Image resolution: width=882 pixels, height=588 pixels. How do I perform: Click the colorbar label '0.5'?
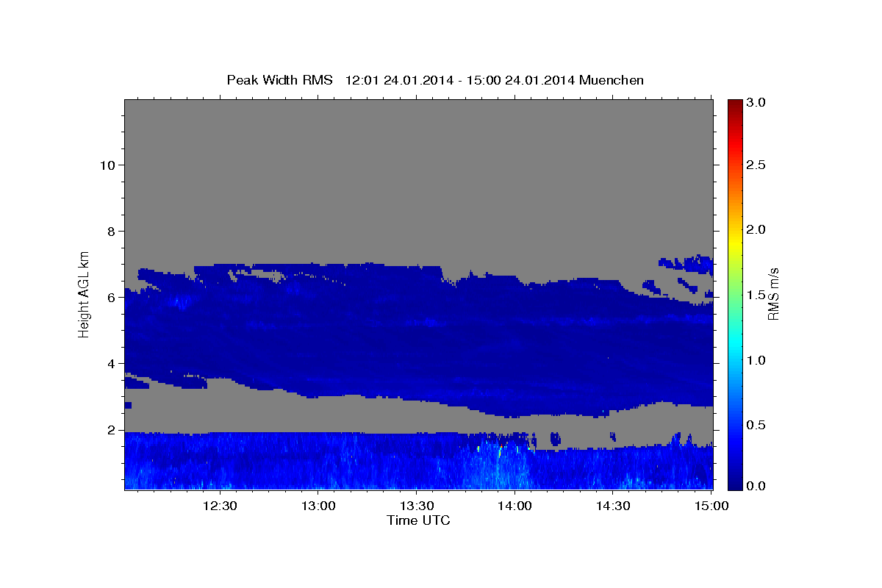(756, 426)
